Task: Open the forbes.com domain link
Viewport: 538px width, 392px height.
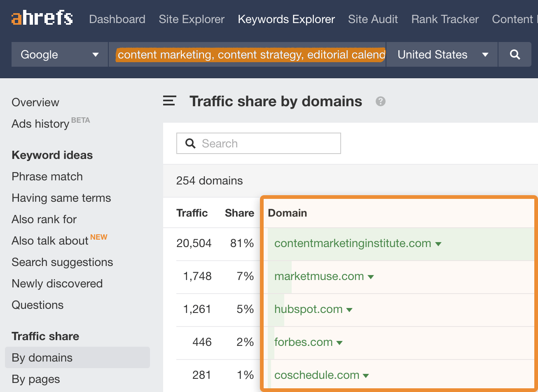Action: pos(303,342)
